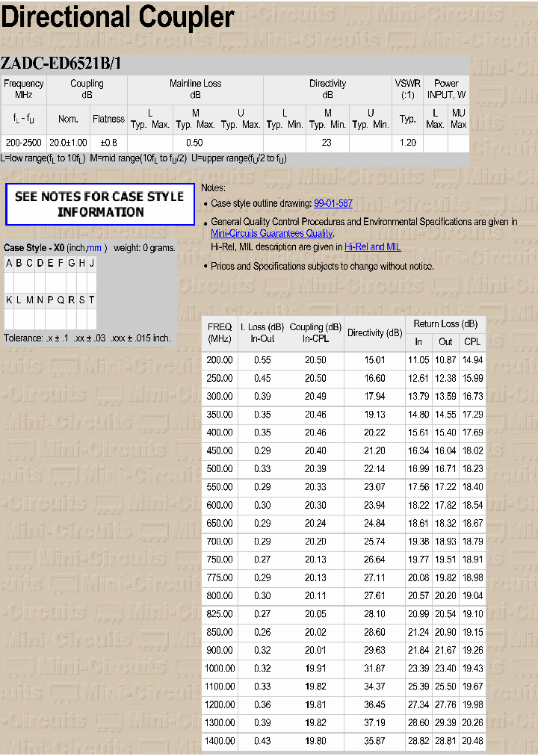Click the L=low range legend line
Viewport: 538px width, 756px height.
point(143,158)
